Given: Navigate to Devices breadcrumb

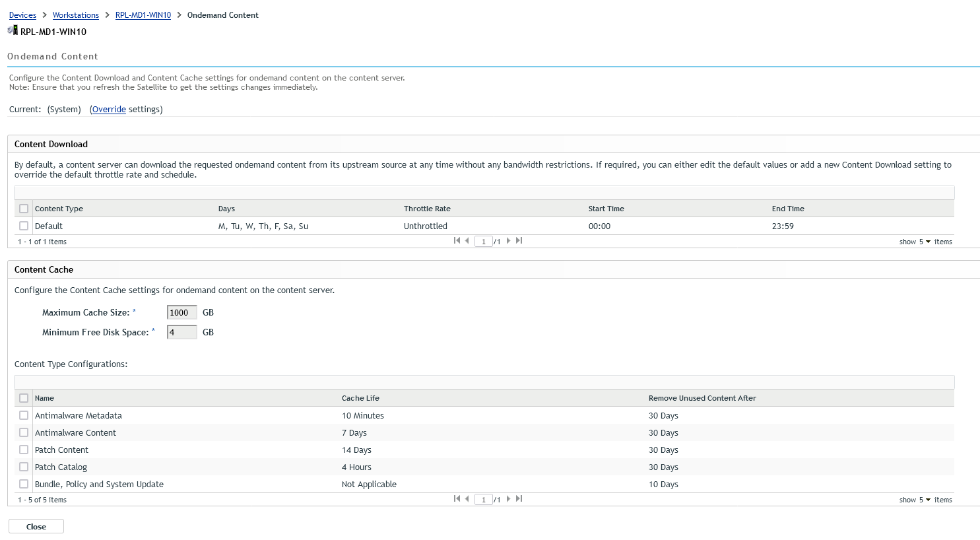Looking at the screenshot, I should pyautogui.click(x=22, y=15).
